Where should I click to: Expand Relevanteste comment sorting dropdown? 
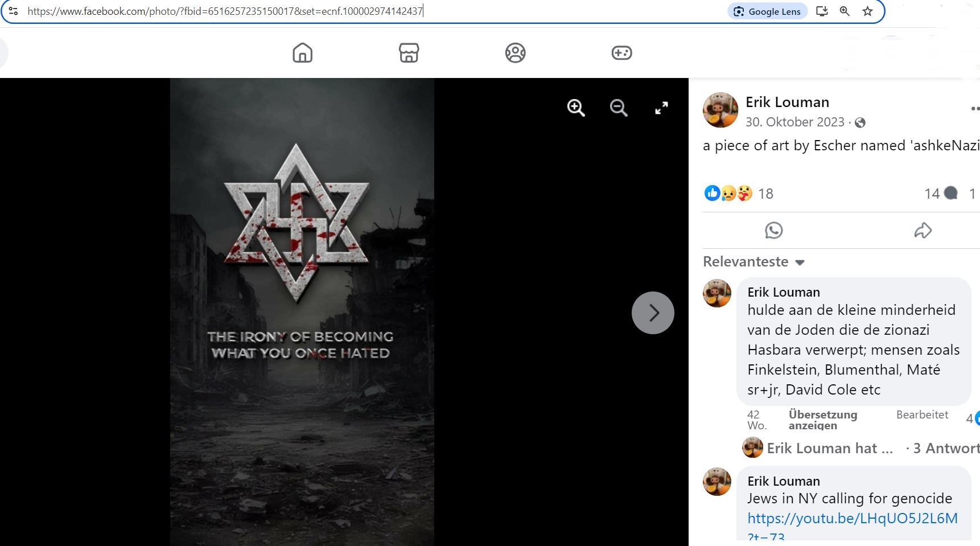753,262
